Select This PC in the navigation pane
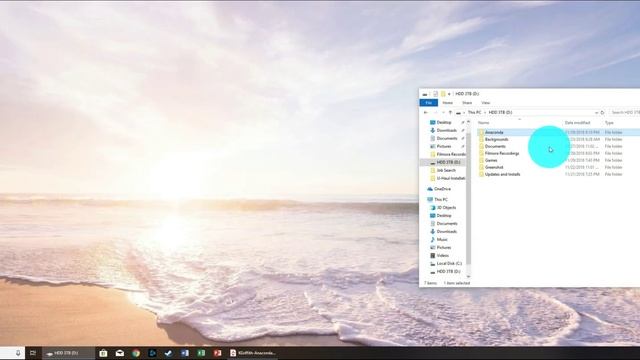The height and width of the screenshot is (360, 640). 441,200
